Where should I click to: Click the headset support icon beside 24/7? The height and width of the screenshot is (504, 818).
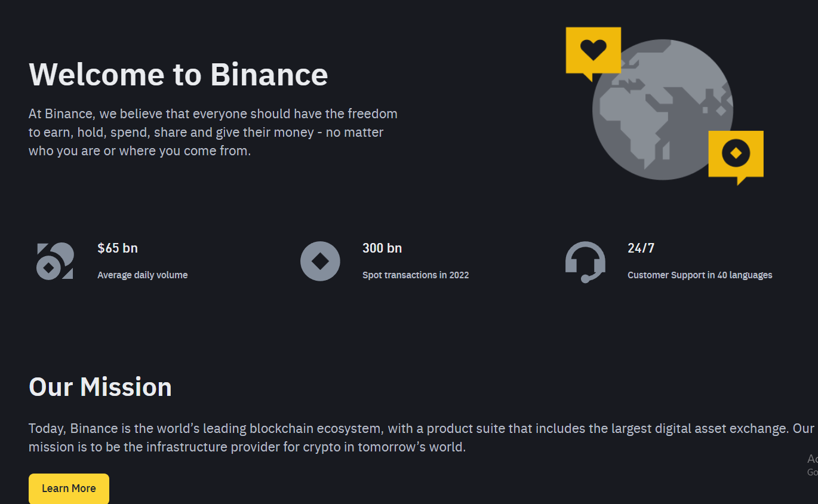(585, 261)
